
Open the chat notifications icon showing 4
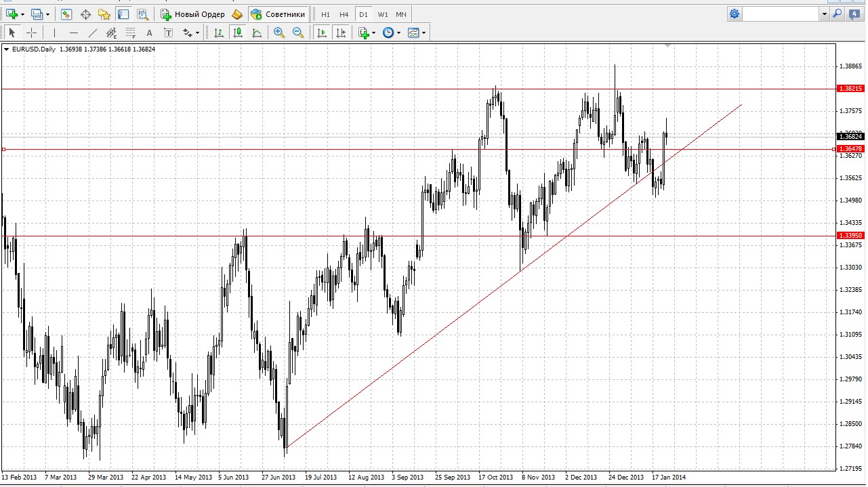click(x=854, y=14)
